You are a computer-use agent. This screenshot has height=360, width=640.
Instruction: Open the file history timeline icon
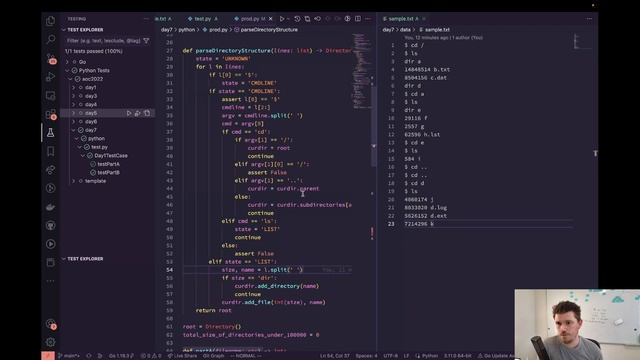(x=297, y=19)
